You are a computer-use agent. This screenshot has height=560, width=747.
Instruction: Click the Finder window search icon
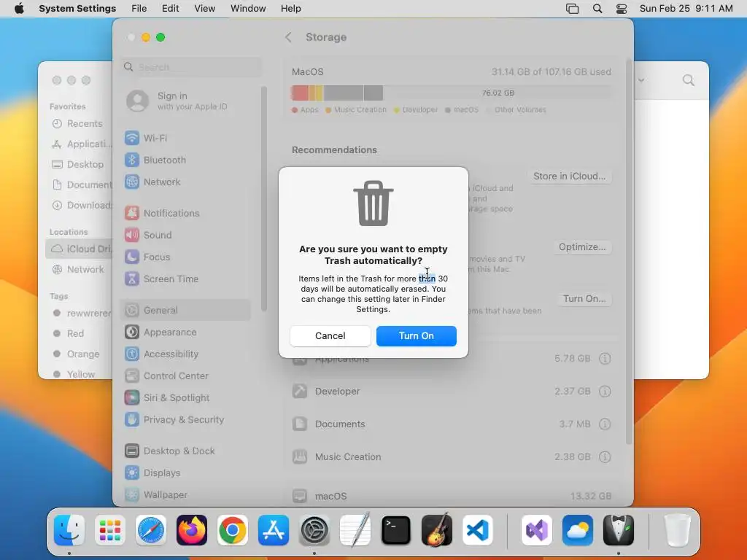(x=689, y=80)
